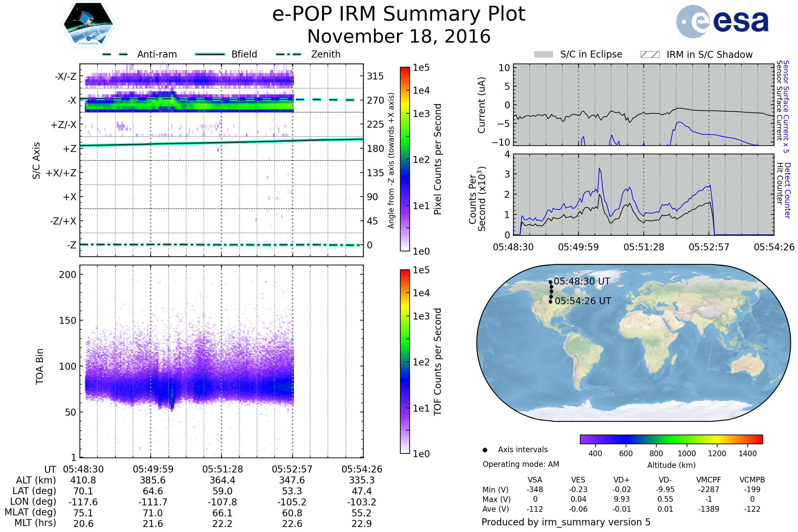Image resolution: width=798 pixels, height=532 pixels.
Task: Click the 05:54:26 UT map label
Action: pyautogui.click(x=583, y=301)
